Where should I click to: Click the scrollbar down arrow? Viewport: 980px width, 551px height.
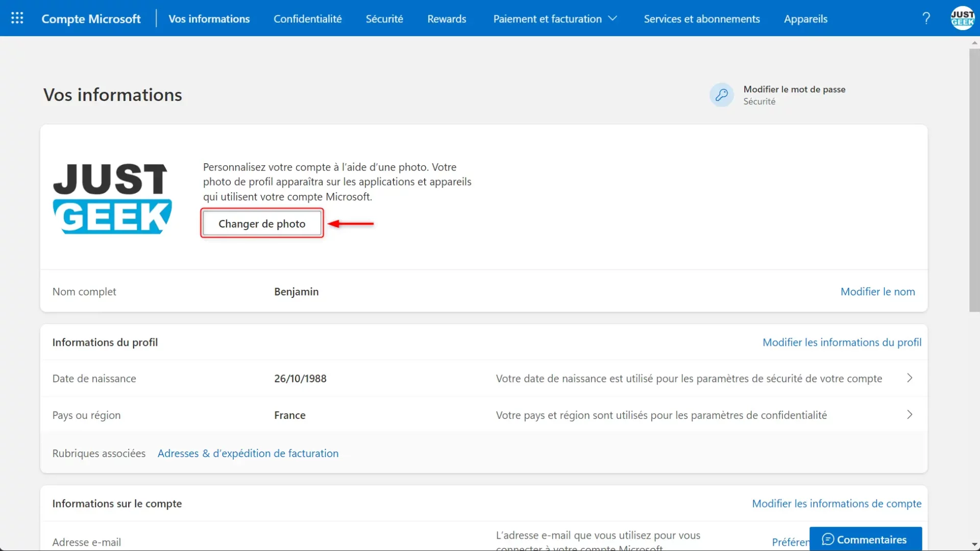[974, 545]
